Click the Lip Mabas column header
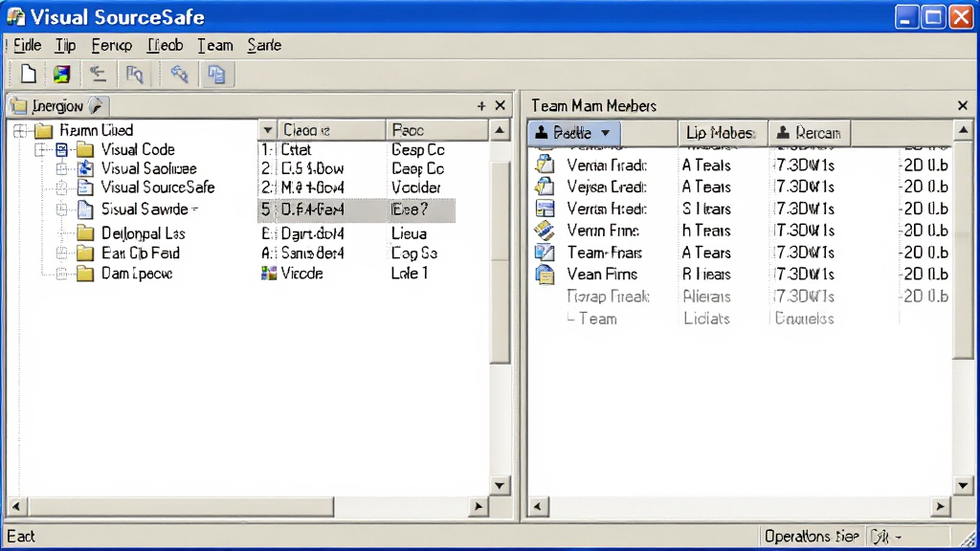 point(723,133)
